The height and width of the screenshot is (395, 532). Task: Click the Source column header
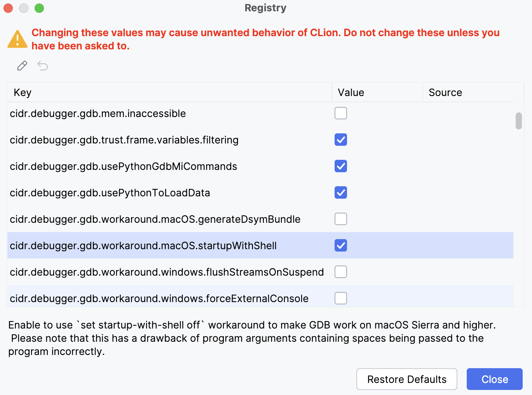pyautogui.click(x=445, y=92)
